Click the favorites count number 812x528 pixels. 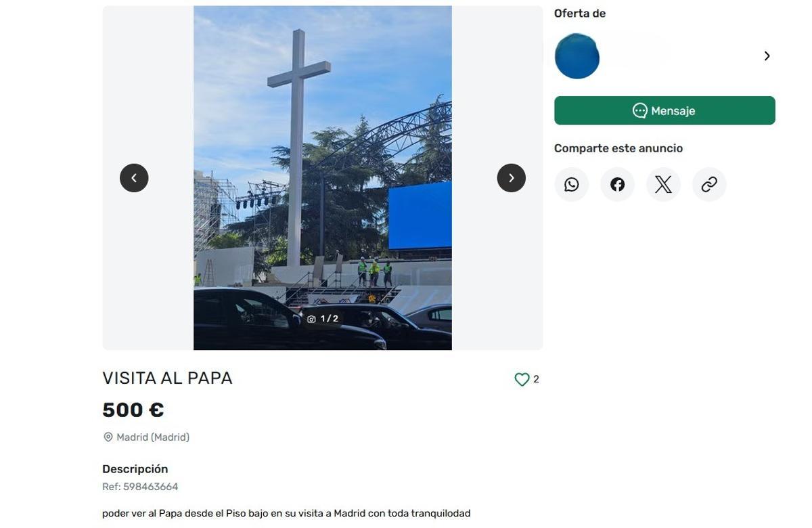tap(536, 379)
